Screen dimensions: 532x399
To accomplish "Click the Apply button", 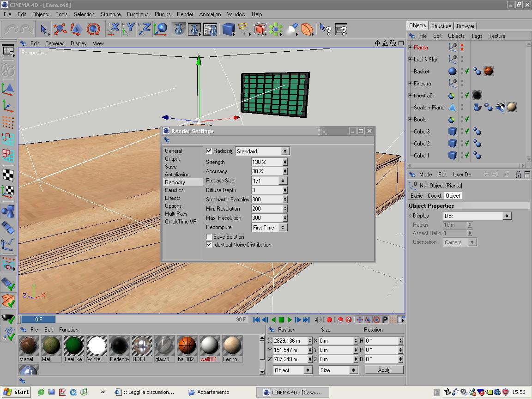I will click(x=384, y=370).
